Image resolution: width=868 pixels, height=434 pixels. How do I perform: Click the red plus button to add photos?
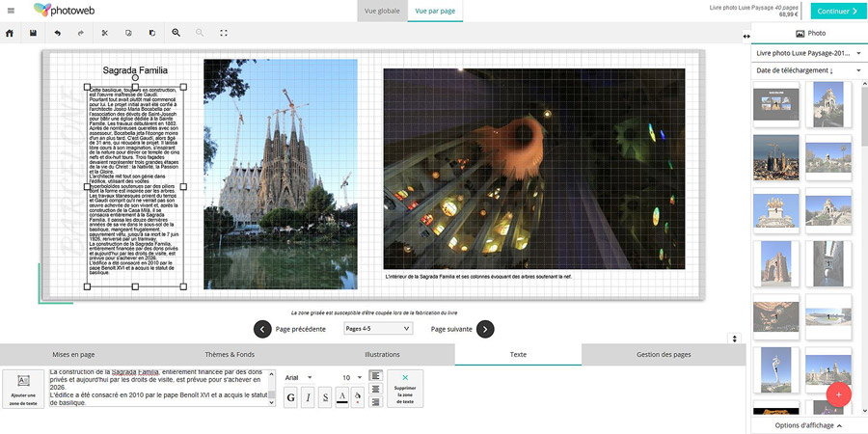[838, 394]
